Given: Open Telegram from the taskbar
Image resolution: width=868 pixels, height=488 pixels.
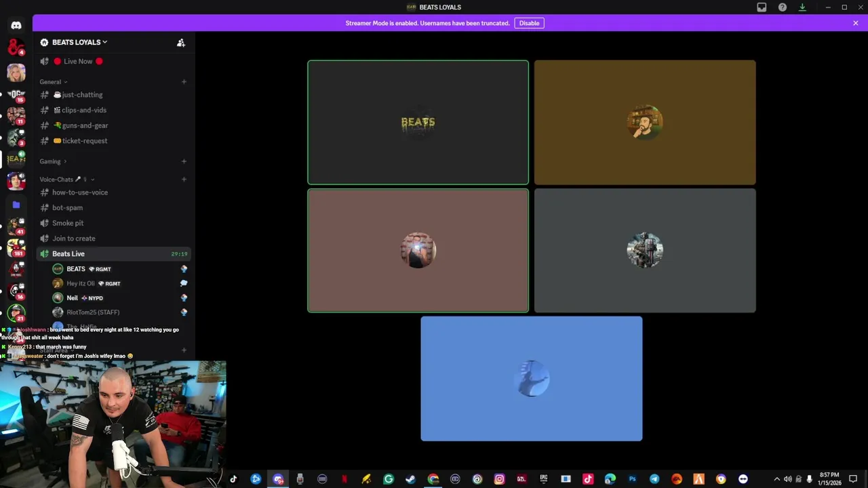Looking at the screenshot, I should [x=654, y=479].
